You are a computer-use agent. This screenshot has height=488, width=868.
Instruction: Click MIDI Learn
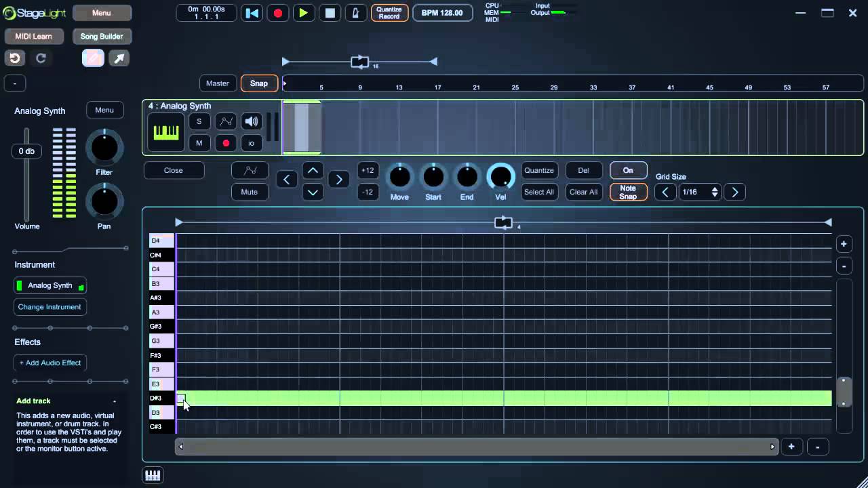tap(34, 37)
